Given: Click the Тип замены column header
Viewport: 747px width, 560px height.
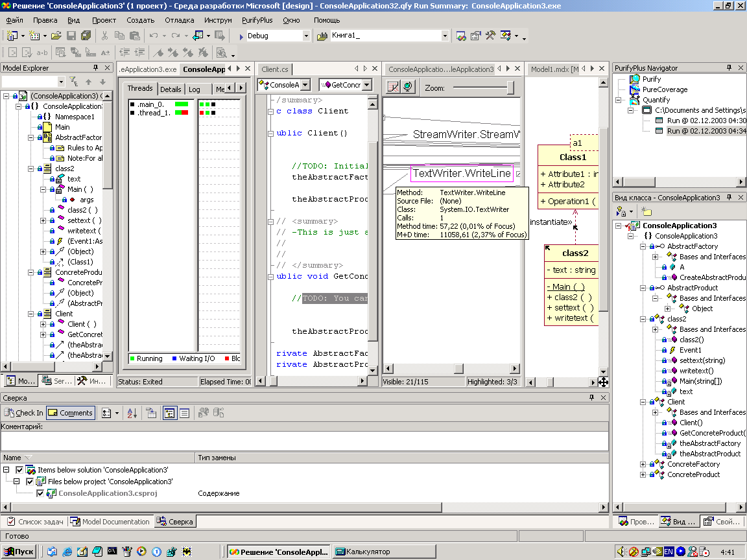Looking at the screenshot, I should coord(401,458).
